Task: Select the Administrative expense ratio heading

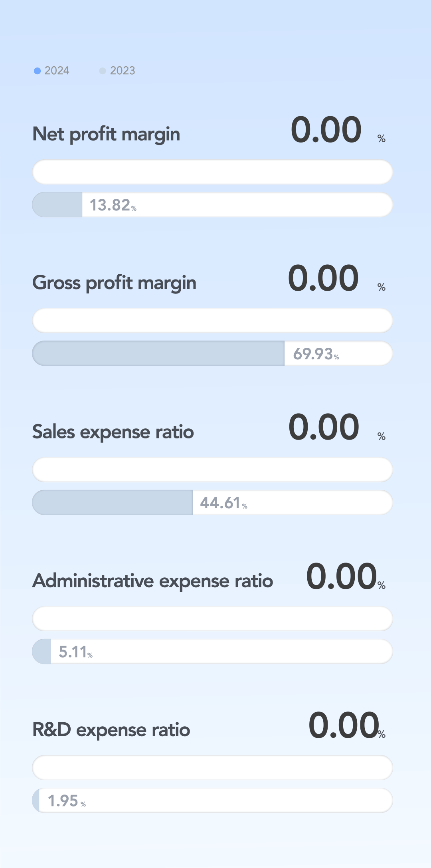Action: tap(153, 581)
